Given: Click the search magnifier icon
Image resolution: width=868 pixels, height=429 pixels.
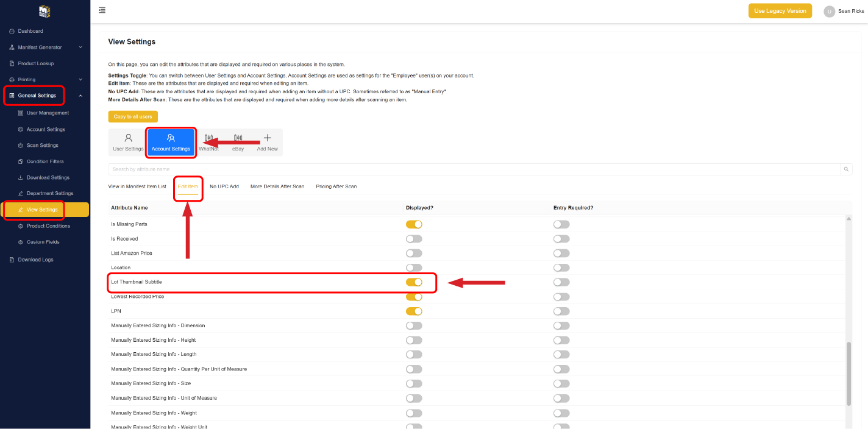Looking at the screenshot, I should point(846,169).
